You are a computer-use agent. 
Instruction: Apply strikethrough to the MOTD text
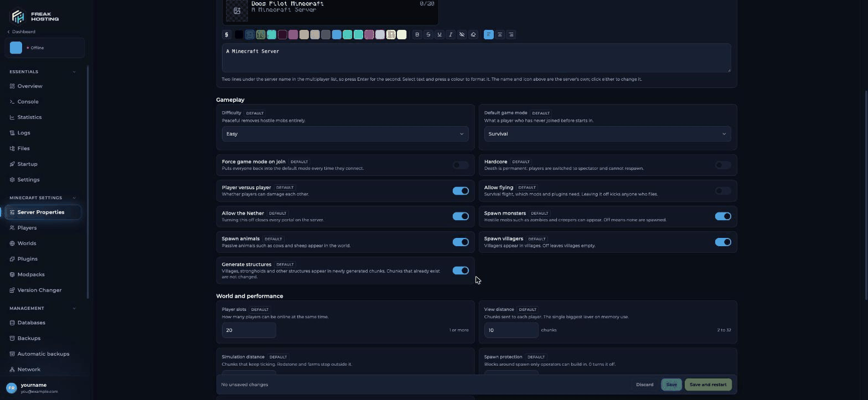tap(428, 34)
